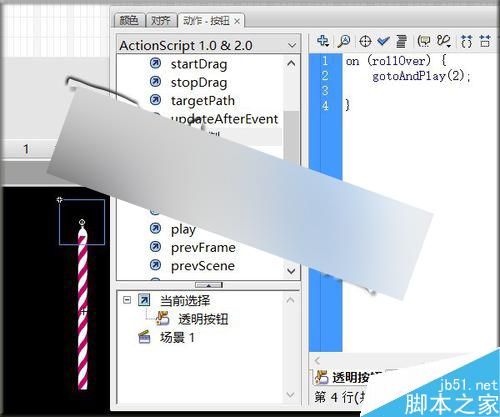Close the 动作 - 按钮 tab

tap(237, 21)
